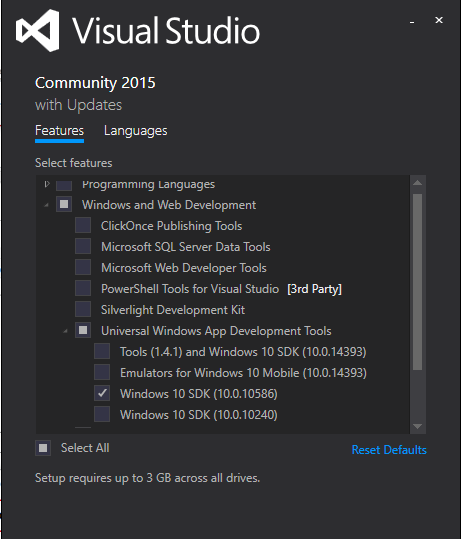Click the scrollbar up arrow
The image size is (461, 539).
(418, 183)
